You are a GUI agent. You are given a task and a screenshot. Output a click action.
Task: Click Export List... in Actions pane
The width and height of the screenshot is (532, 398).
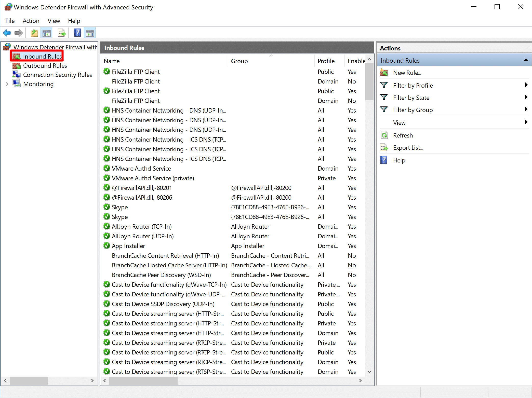click(408, 148)
